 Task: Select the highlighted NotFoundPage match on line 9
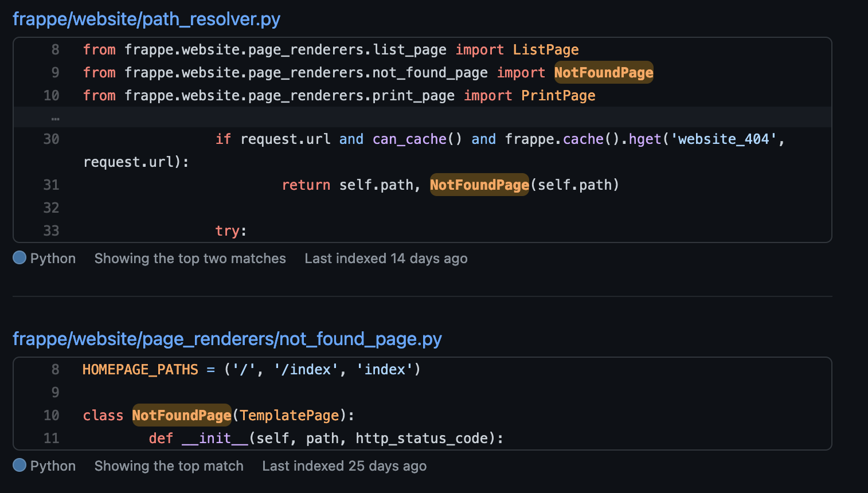pyautogui.click(x=603, y=72)
